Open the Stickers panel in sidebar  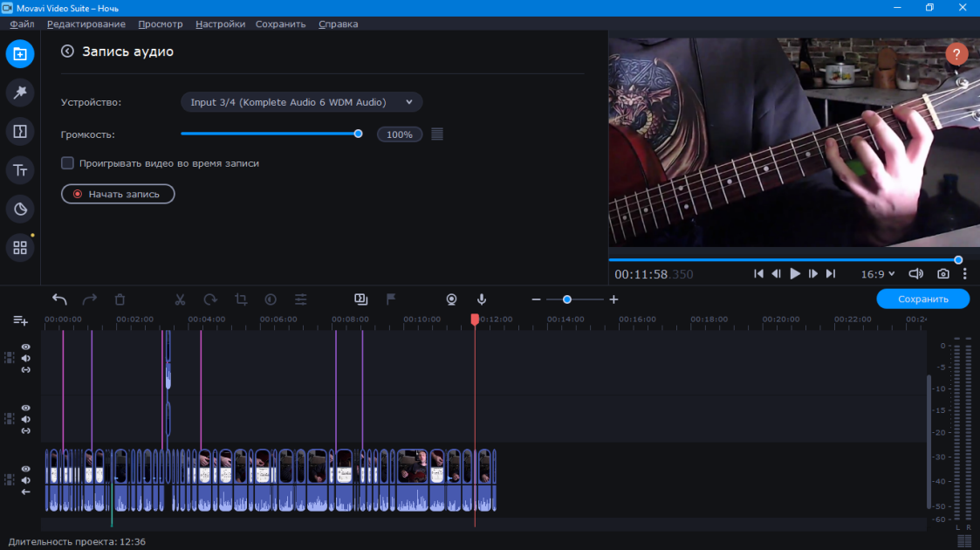pos(20,209)
